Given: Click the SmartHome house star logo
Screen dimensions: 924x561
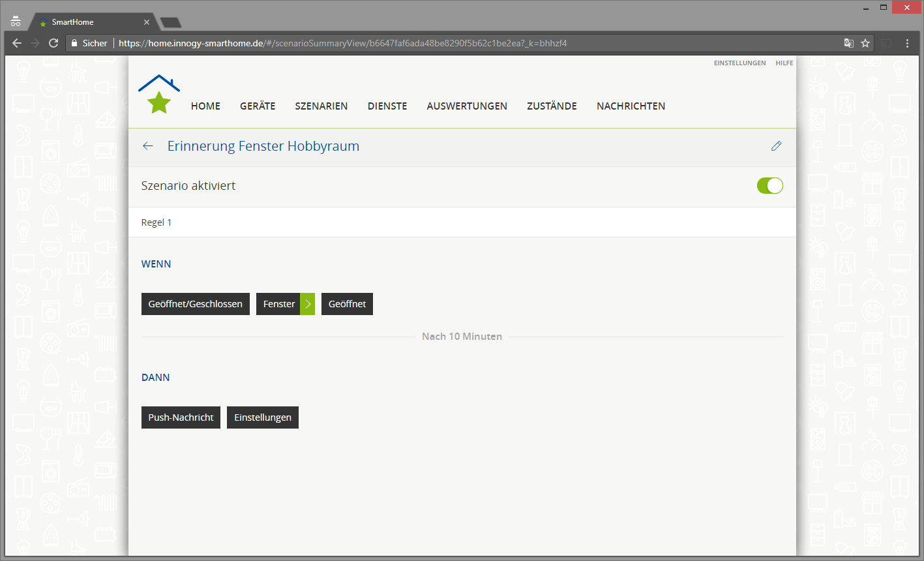Looking at the screenshot, I should [158, 95].
